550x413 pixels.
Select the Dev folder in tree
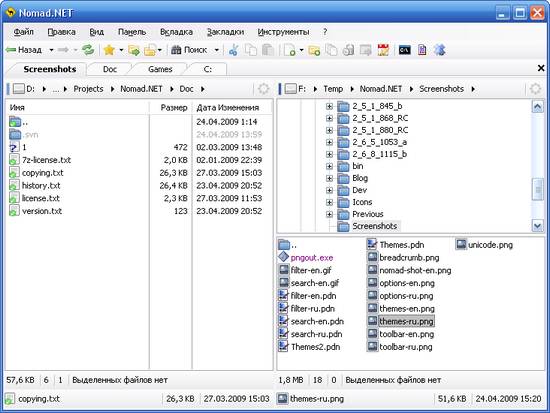click(x=360, y=190)
